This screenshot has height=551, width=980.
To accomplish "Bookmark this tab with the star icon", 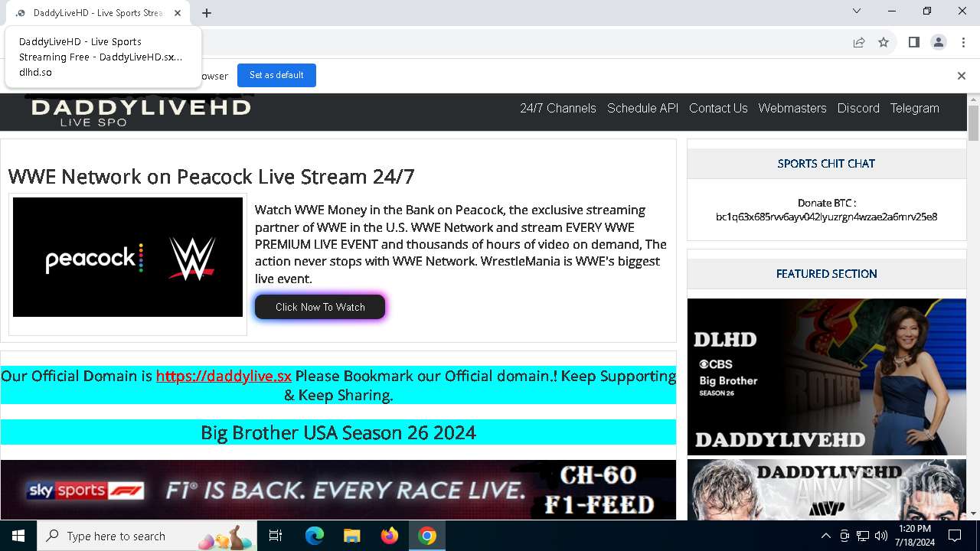I will 884,42.
